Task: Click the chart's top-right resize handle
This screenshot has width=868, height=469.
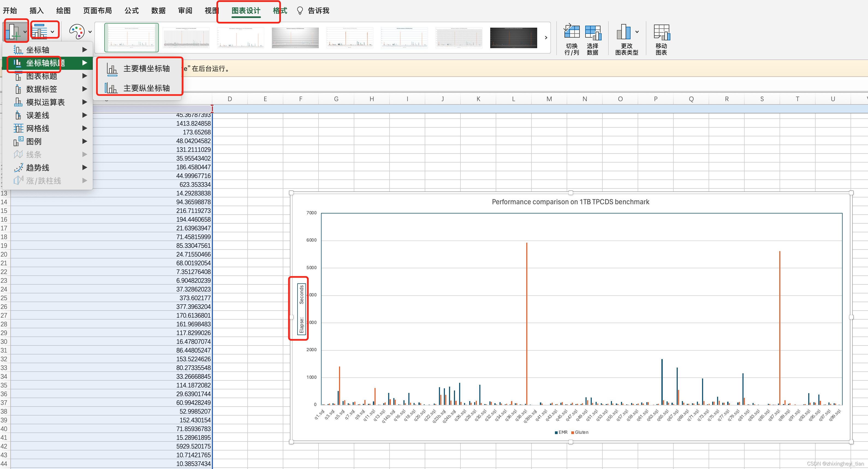Action: pos(851,193)
